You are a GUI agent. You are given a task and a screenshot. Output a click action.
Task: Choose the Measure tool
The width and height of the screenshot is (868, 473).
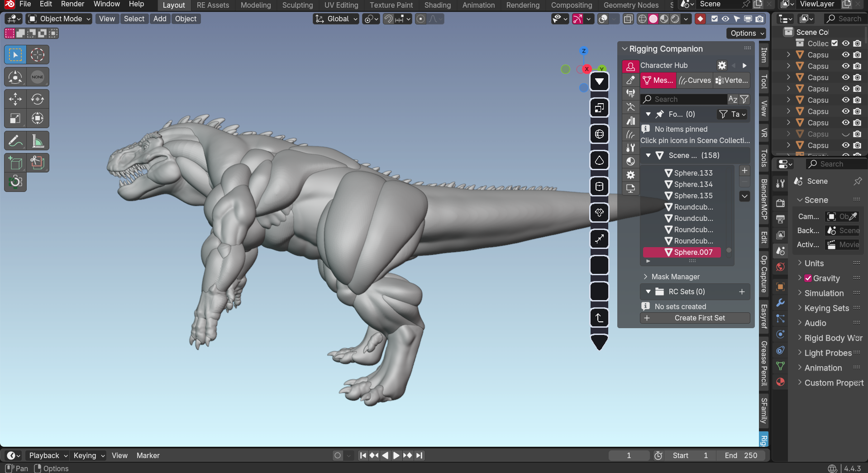pyautogui.click(x=38, y=141)
